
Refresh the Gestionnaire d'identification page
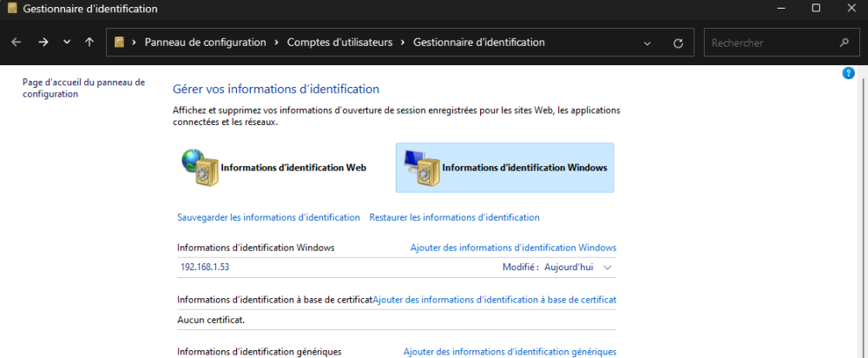[x=678, y=43]
